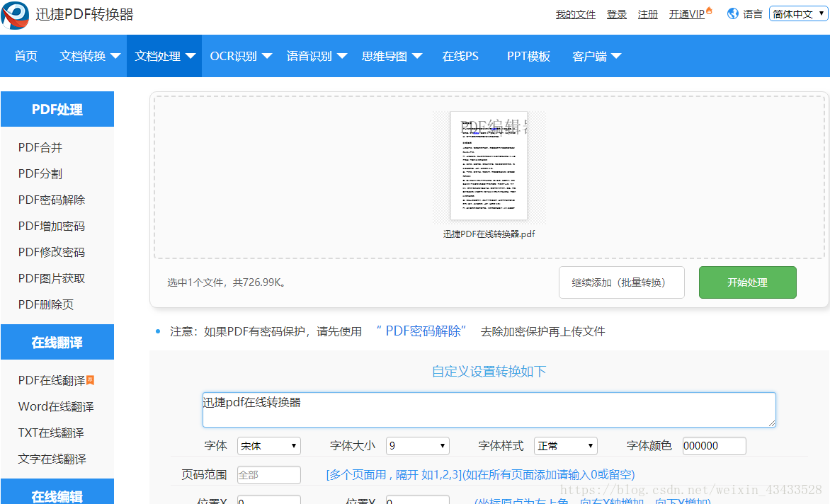
Task: Click the PDF处理 sidebar header
Action: [57, 109]
